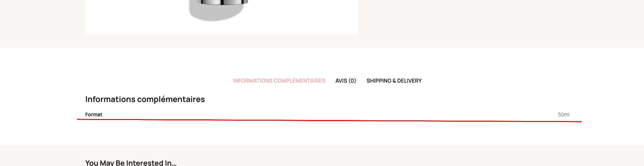Screen dimensions: 644x166
Task: Open the INFORMATIONS COMPLÉMENTAIRES tab
Action: 279,81
